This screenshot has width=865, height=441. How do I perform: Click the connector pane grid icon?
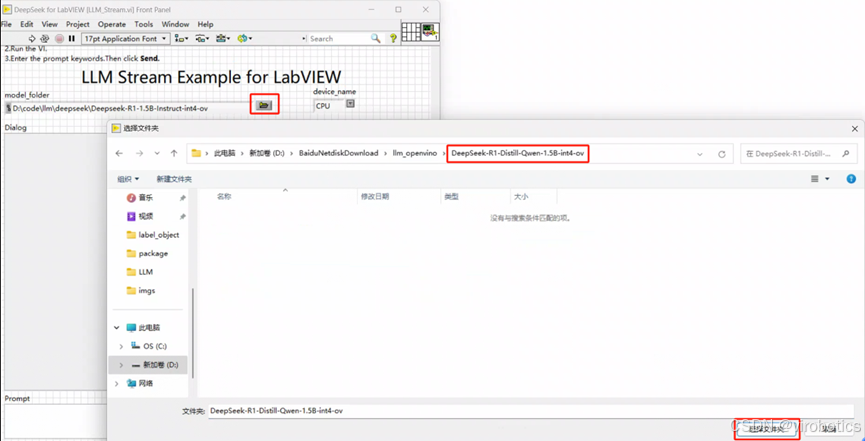[x=410, y=33]
